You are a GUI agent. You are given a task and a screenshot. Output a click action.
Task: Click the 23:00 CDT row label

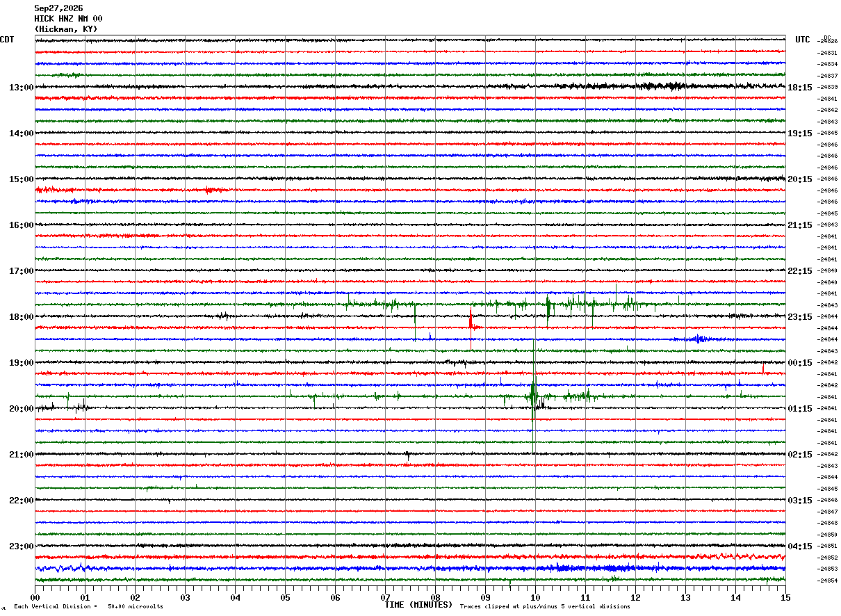tap(21, 546)
